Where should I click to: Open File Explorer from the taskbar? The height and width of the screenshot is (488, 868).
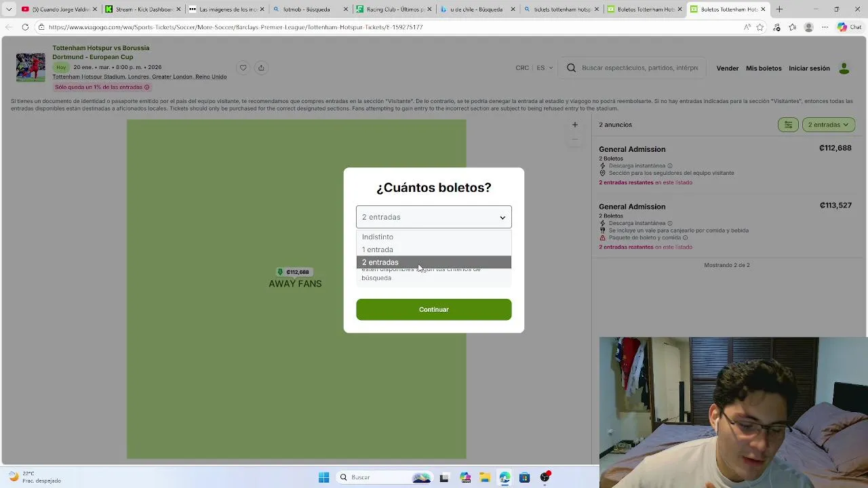tap(485, 477)
